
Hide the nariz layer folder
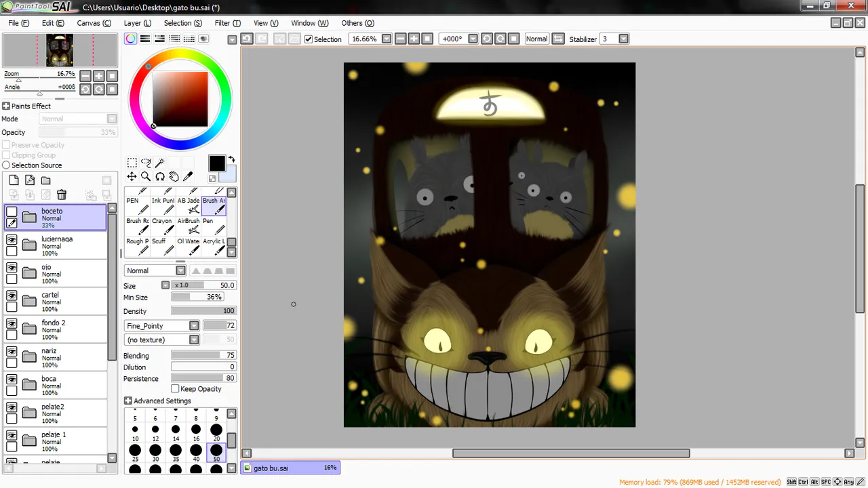tap(12, 351)
